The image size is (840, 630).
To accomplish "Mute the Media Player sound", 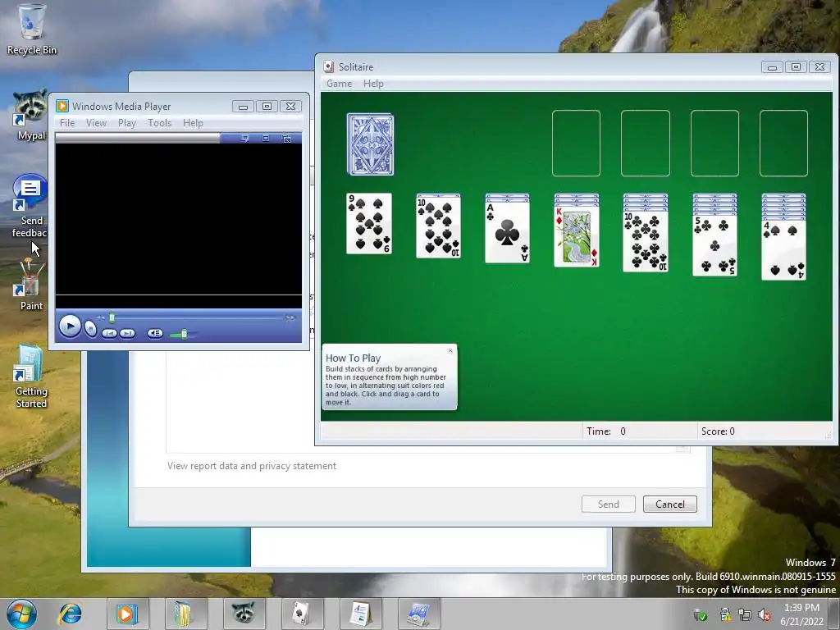I will coord(155,333).
